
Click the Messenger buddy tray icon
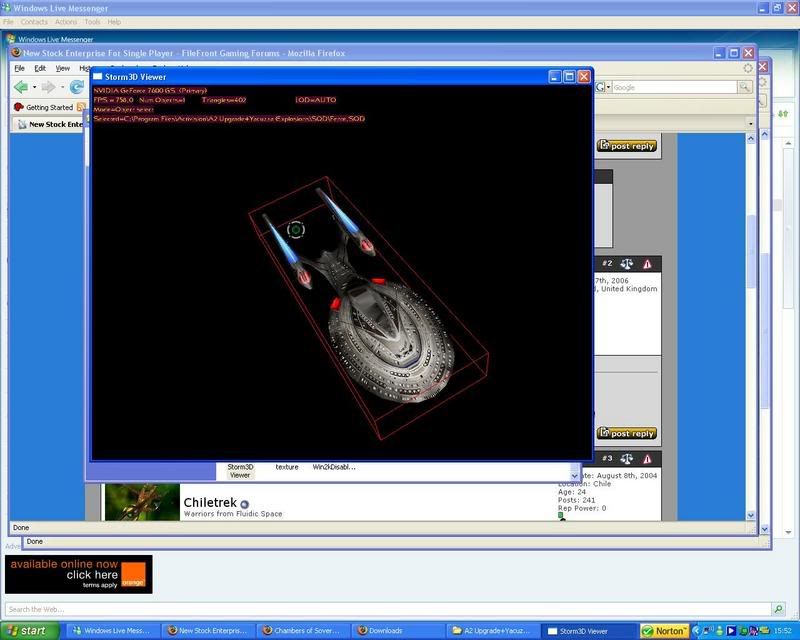(719, 631)
